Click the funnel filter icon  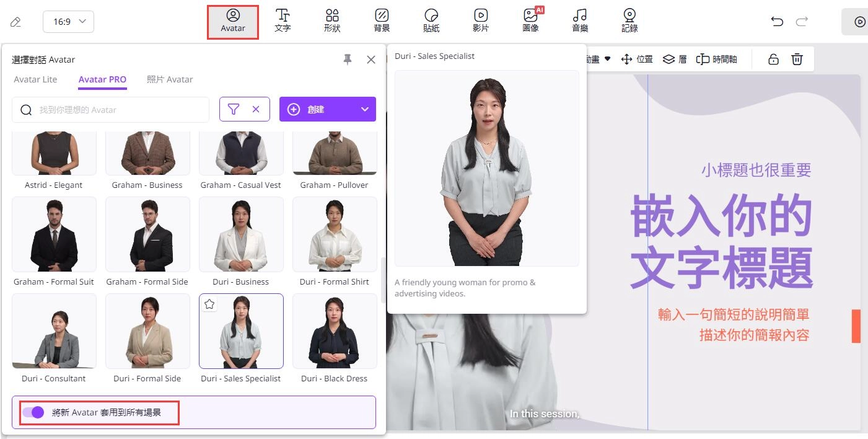point(233,109)
